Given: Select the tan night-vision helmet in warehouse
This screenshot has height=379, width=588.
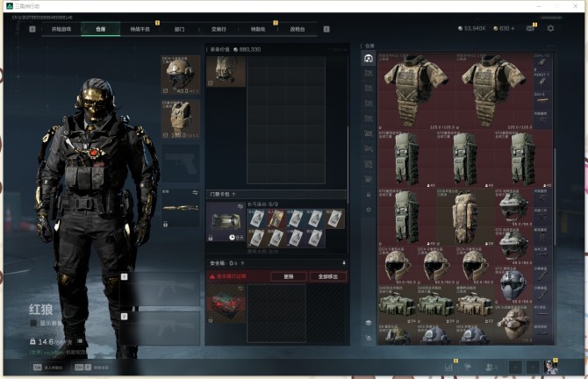Looking at the screenshot, I should coord(514,324).
